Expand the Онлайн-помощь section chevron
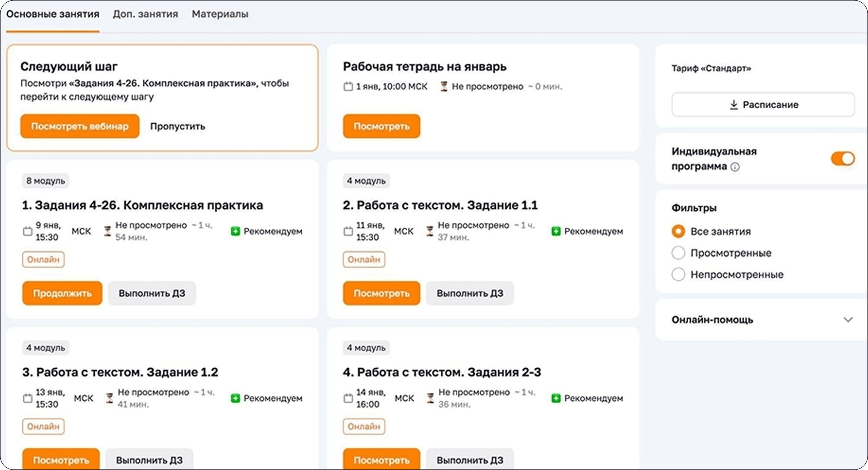The height and width of the screenshot is (470, 868). pyautogui.click(x=848, y=320)
